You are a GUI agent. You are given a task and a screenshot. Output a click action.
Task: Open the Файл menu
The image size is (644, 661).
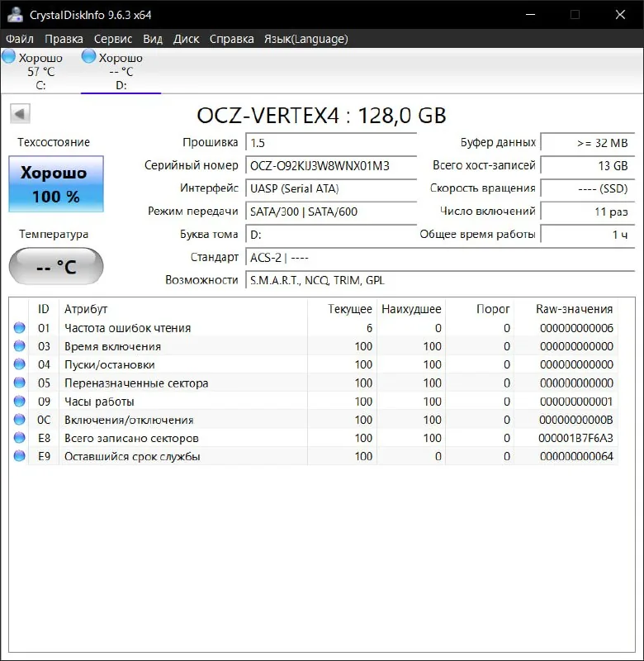(20, 39)
